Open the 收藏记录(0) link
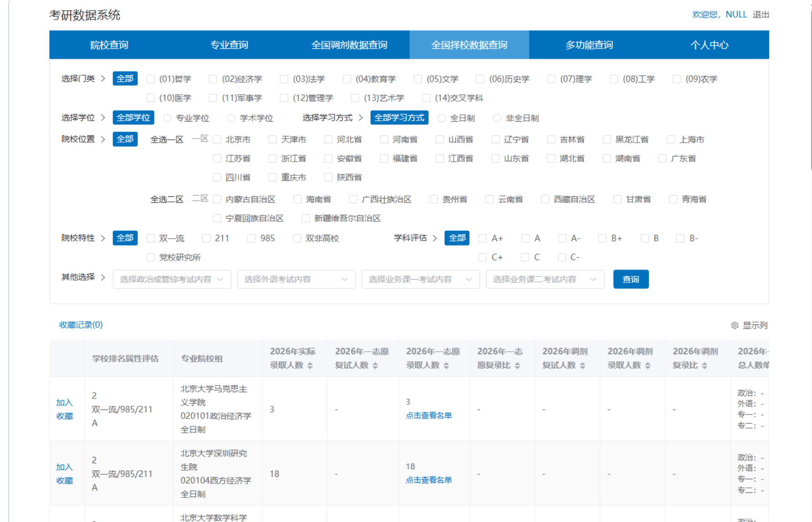The width and height of the screenshot is (812, 522). pyautogui.click(x=81, y=325)
